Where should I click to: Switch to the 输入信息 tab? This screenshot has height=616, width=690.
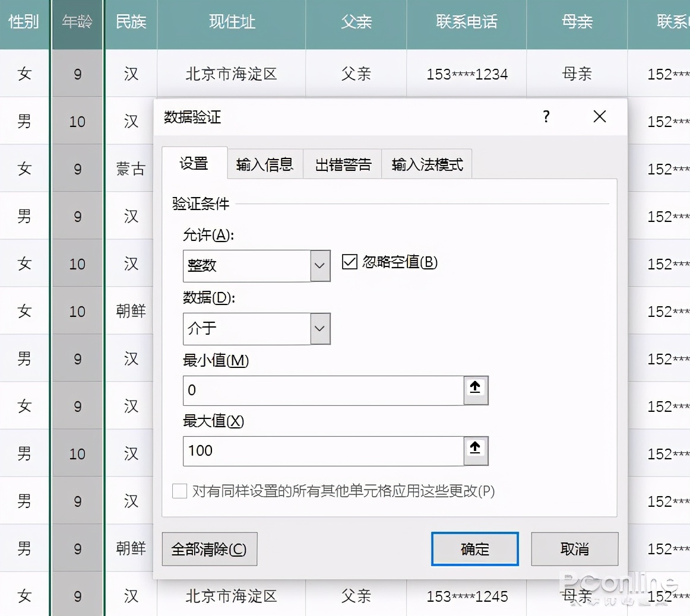click(265, 164)
